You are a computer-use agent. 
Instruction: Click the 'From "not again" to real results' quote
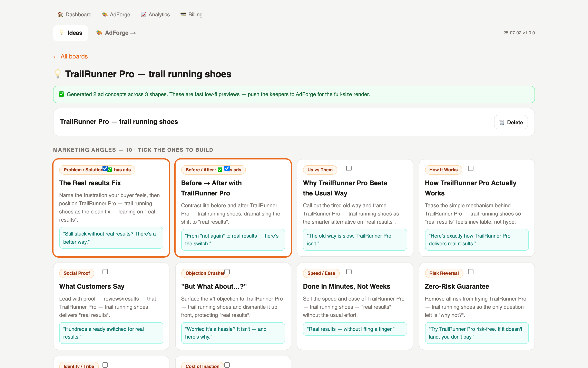[233, 240]
